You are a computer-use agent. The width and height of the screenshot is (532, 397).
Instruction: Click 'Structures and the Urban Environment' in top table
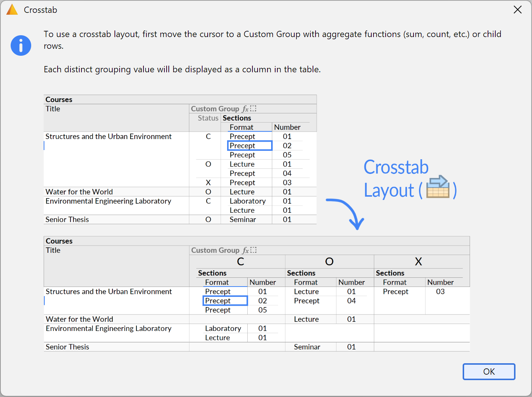coord(109,136)
